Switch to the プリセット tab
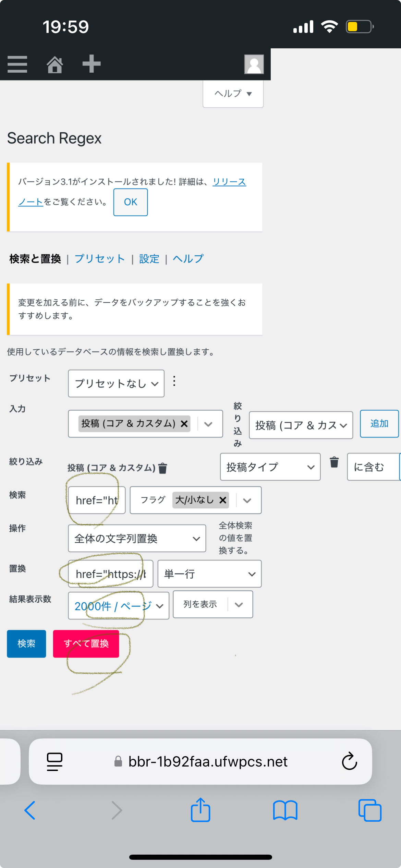This screenshot has height=868, width=401. tap(100, 259)
